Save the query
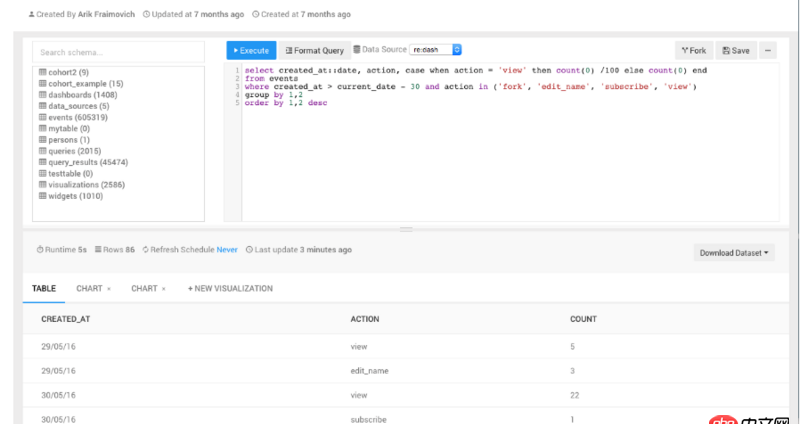 pos(736,50)
